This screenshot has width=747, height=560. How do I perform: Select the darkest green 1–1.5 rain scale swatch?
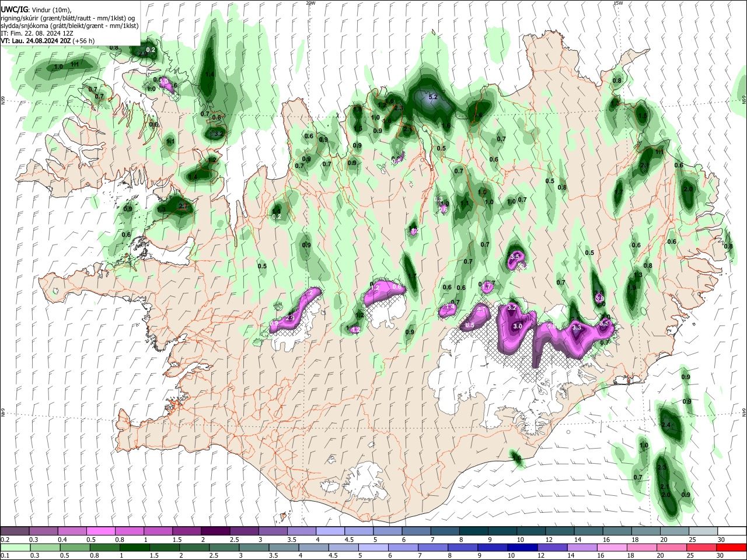click(135, 548)
